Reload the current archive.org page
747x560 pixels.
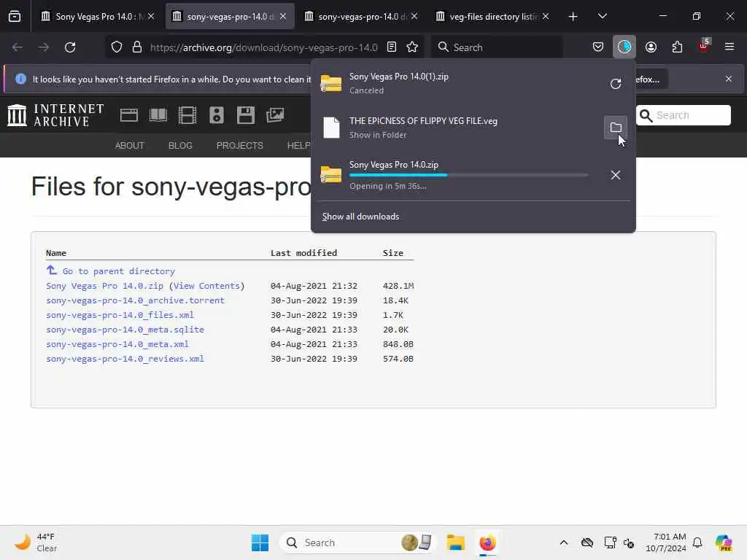[x=70, y=47]
